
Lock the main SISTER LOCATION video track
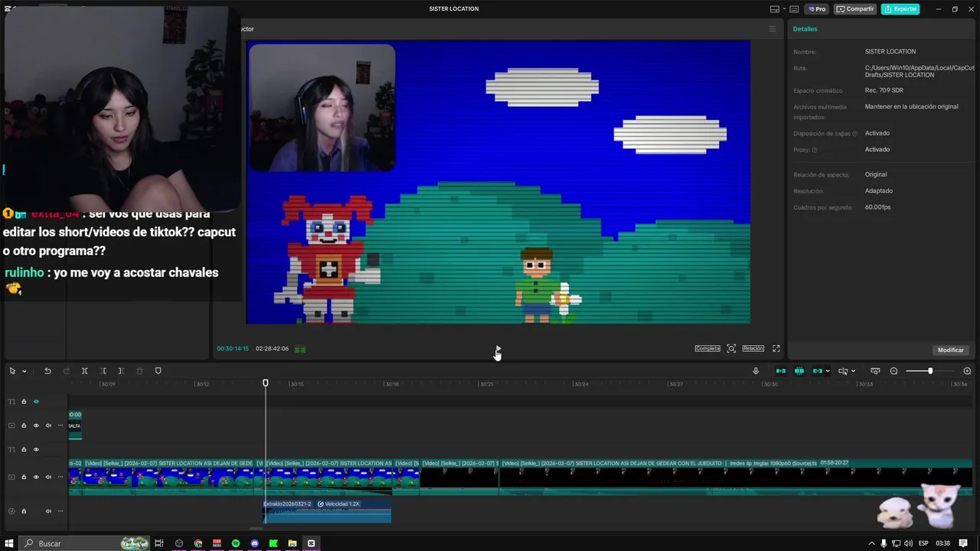coord(24,477)
